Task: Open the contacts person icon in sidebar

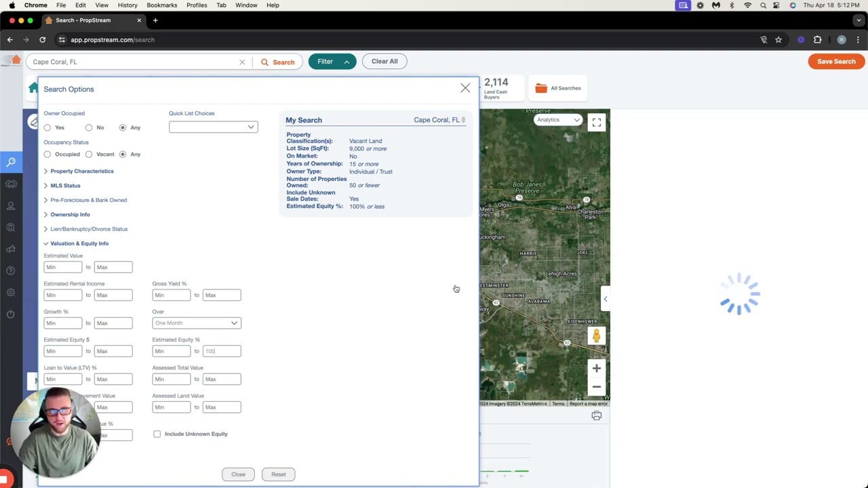Action: tap(11, 205)
